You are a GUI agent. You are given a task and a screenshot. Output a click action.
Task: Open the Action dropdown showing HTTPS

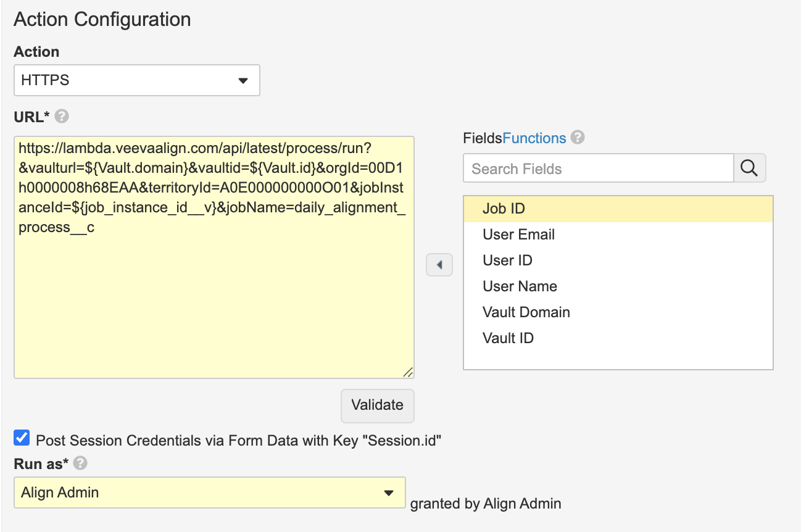pyautogui.click(x=136, y=80)
